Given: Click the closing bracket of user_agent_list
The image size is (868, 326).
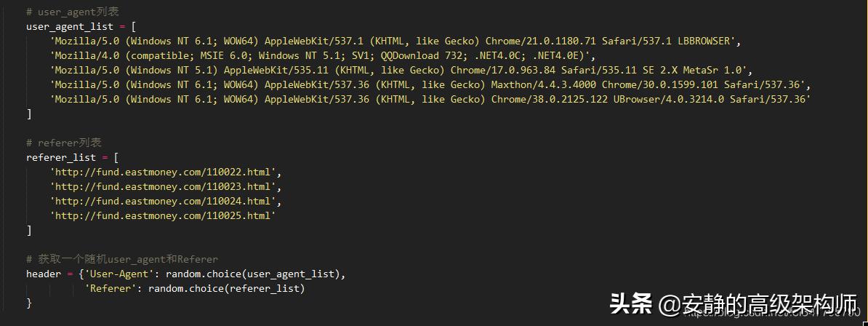Looking at the screenshot, I should [29, 114].
